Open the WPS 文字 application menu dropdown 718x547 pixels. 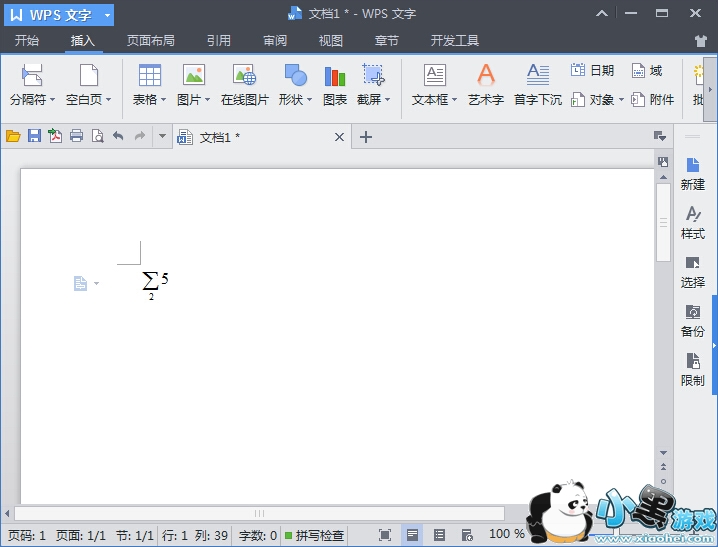tap(107, 15)
